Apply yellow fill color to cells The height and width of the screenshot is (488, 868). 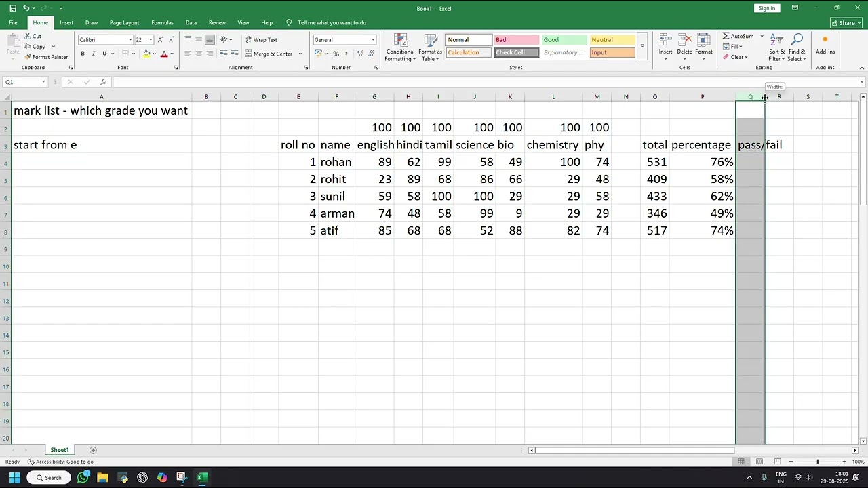pyautogui.click(x=146, y=54)
